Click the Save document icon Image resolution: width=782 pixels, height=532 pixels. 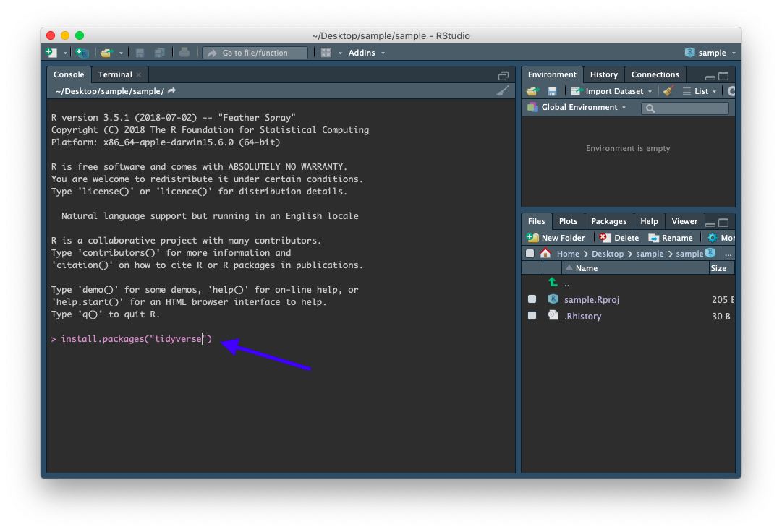pyautogui.click(x=140, y=53)
